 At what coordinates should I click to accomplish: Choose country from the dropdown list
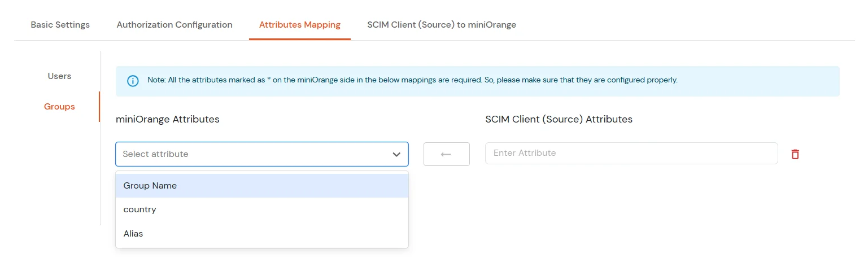[x=262, y=209]
